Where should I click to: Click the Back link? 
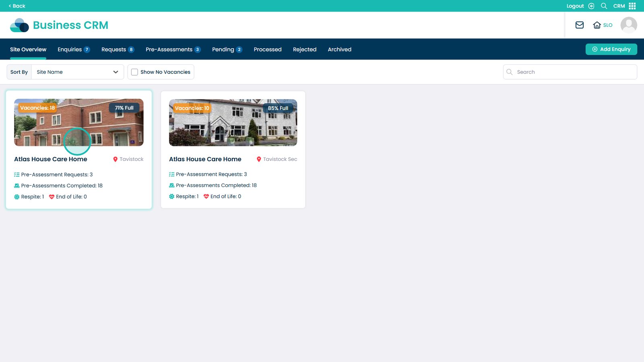click(17, 6)
